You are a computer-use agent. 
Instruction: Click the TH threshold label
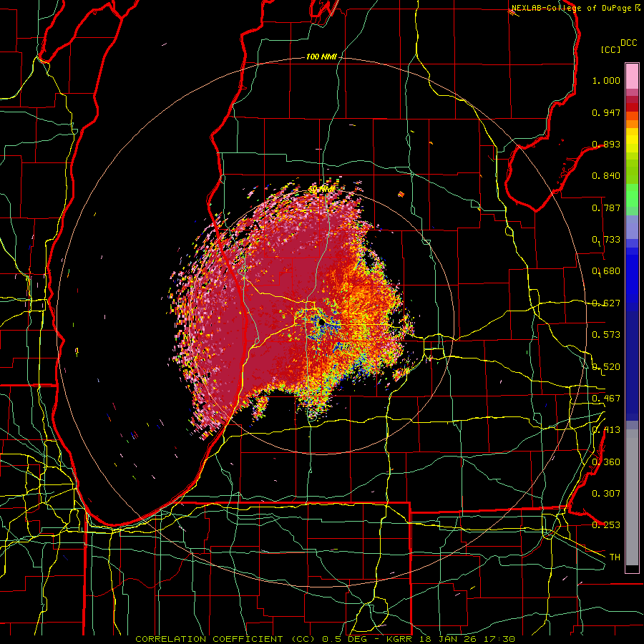pos(615,557)
